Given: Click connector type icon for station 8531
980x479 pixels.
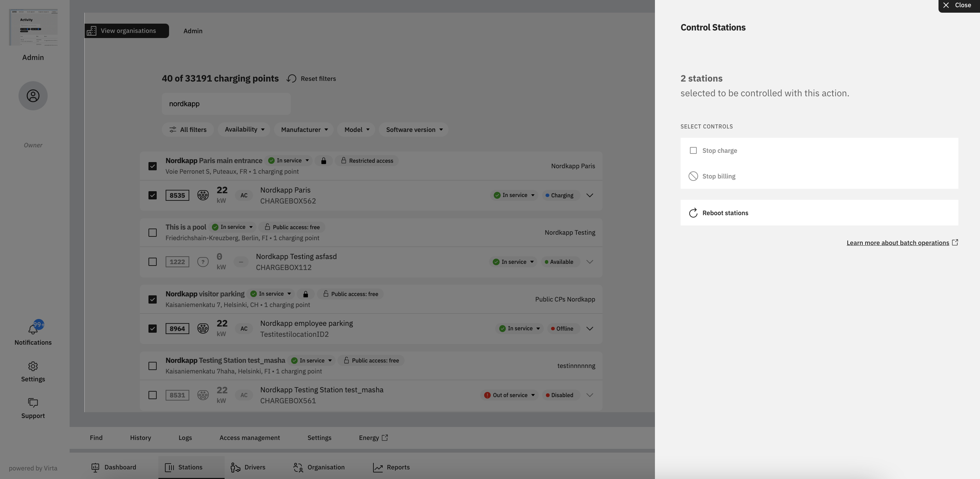Looking at the screenshot, I should 203,395.
